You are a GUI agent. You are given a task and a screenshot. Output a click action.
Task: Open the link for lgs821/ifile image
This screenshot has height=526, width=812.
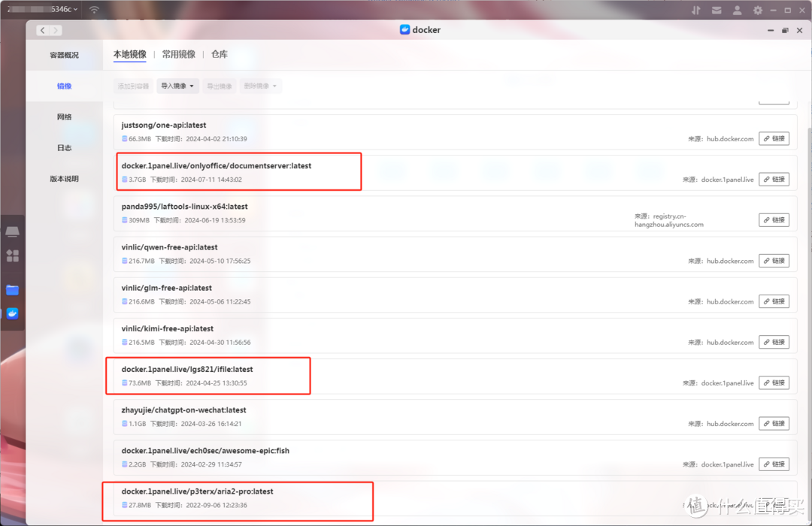point(774,382)
